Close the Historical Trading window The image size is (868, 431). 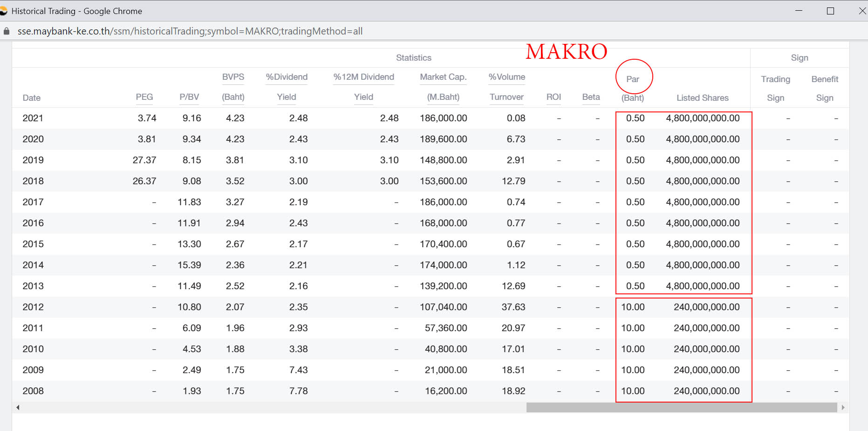[x=862, y=11]
